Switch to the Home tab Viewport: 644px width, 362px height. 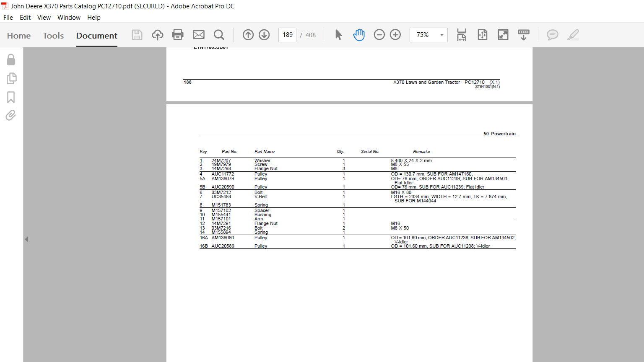19,36
